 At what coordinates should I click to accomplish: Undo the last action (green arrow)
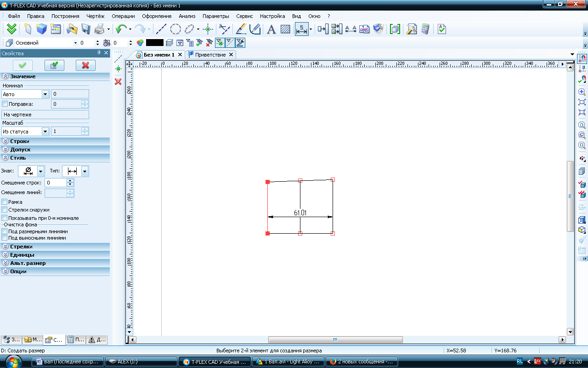point(121,29)
